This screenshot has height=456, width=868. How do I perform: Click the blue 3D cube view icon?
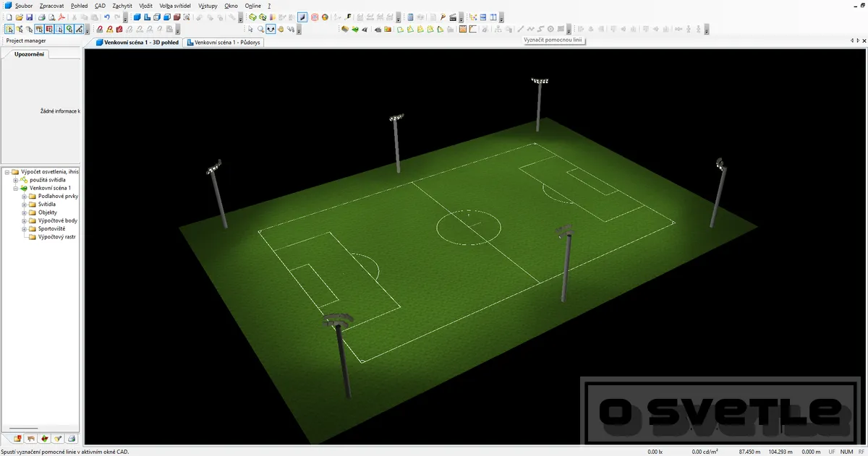137,17
